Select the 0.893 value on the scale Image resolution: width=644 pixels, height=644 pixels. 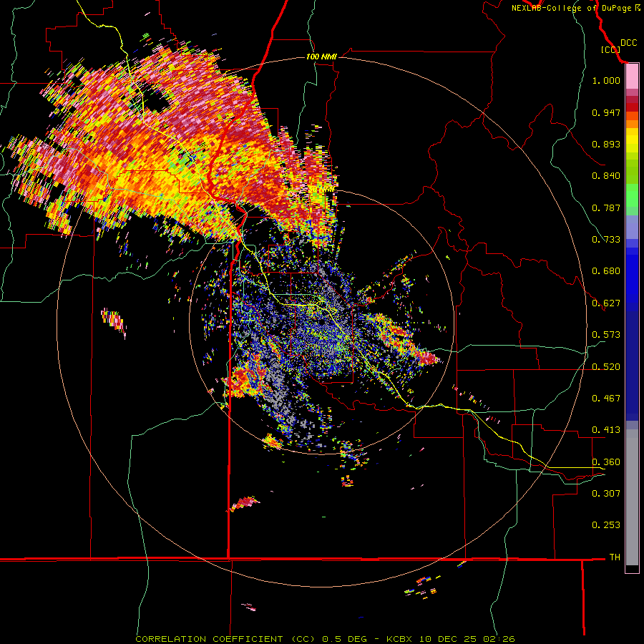[606, 144]
